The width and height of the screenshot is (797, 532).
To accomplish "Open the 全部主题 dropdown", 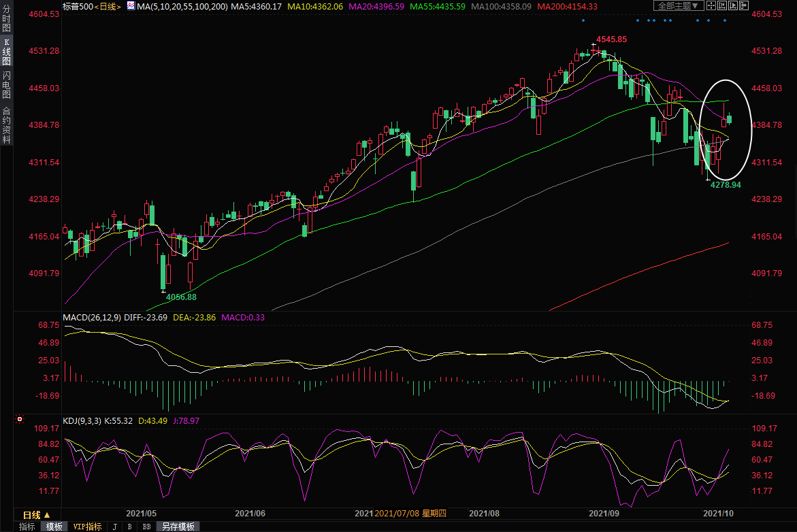I will click(677, 6).
